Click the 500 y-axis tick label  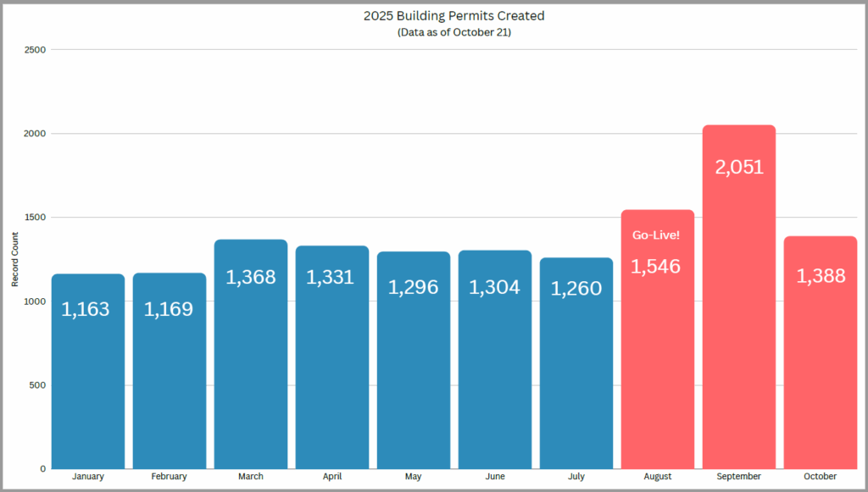click(38, 385)
